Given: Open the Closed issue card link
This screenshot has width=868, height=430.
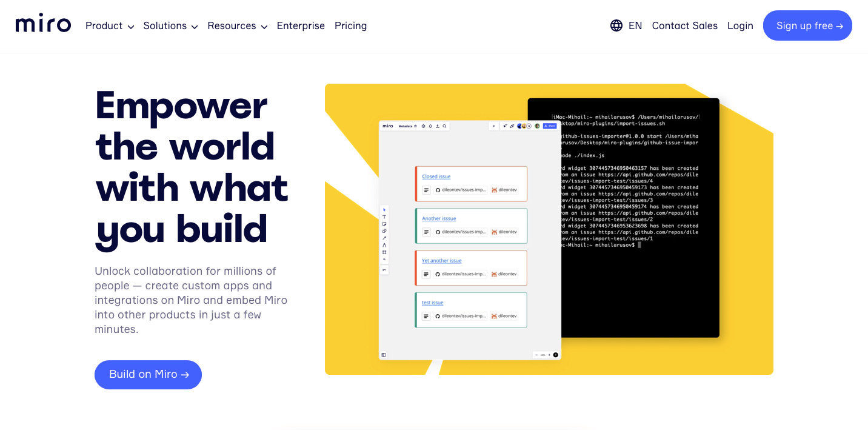Looking at the screenshot, I should point(436,176).
